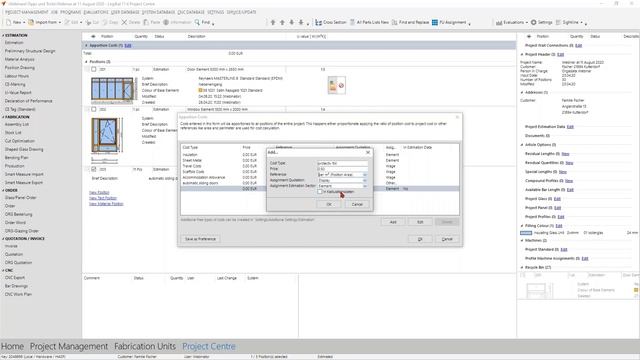This screenshot has height=360, width=640.
Task: Click Save as Preference button
Action: point(200,239)
